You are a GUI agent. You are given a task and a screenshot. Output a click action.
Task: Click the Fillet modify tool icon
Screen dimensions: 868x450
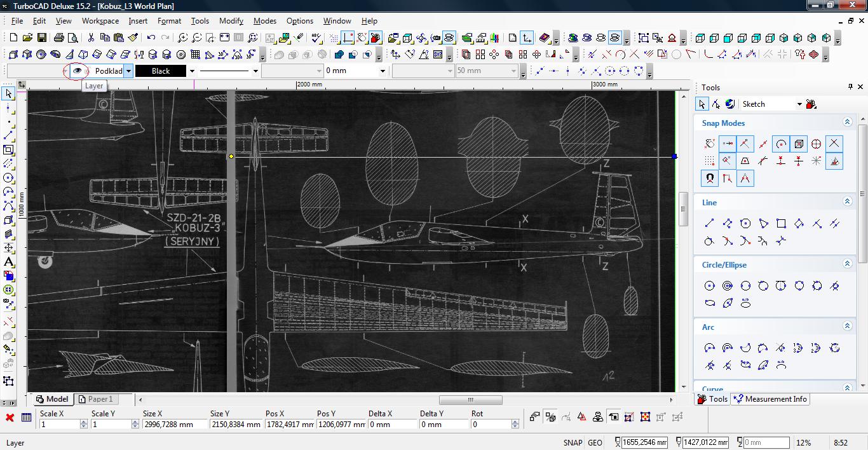click(x=708, y=55)
